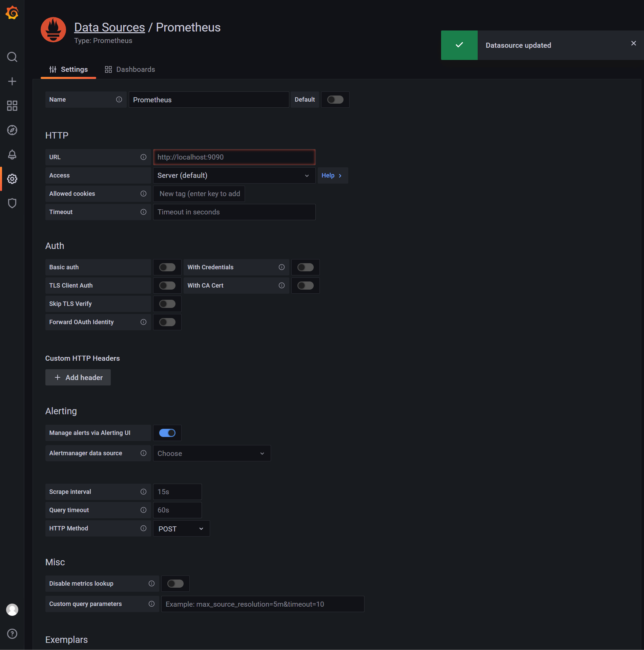This screenshot has width=644, height=650.
Task: Open the Help question mark icon
Action: click(12, 634)
